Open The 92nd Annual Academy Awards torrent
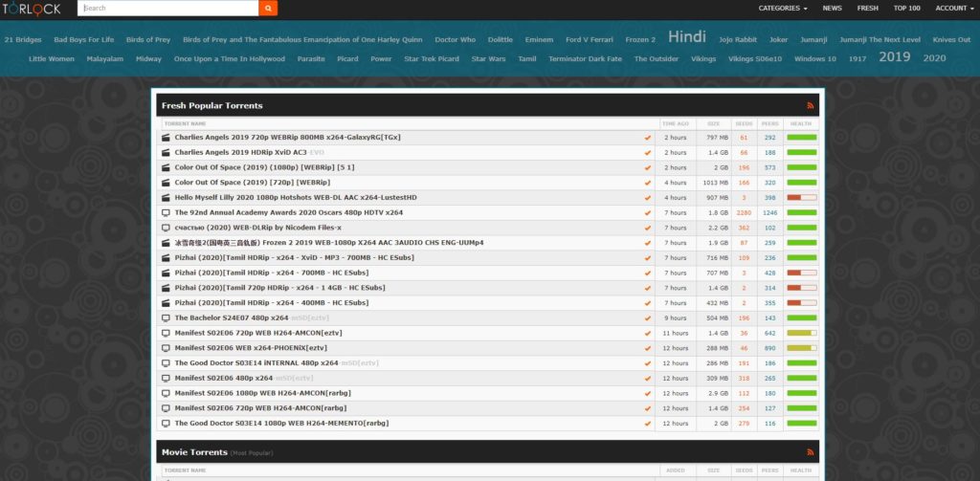Image resolution: width=980 pixels, height=481 pixels. pyautogui.click(x=289, y=212)
